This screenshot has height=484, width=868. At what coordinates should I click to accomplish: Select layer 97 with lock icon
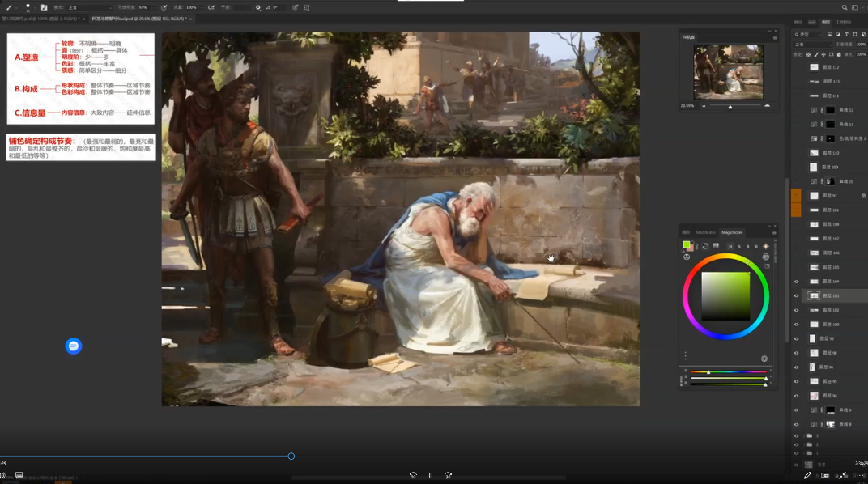831,195
